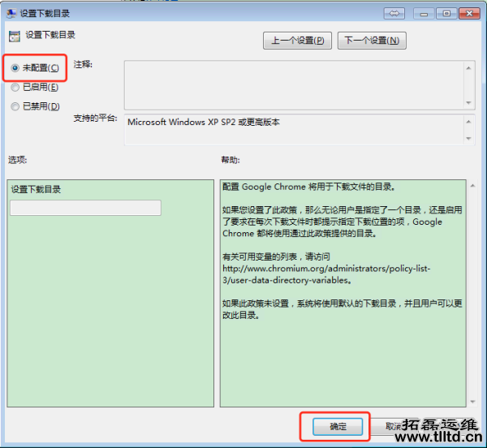Image resolution: width=487 pixels, height=448 pixels.
Task: Click supported platform box scroll up arrow
Action: pos(468,122)
